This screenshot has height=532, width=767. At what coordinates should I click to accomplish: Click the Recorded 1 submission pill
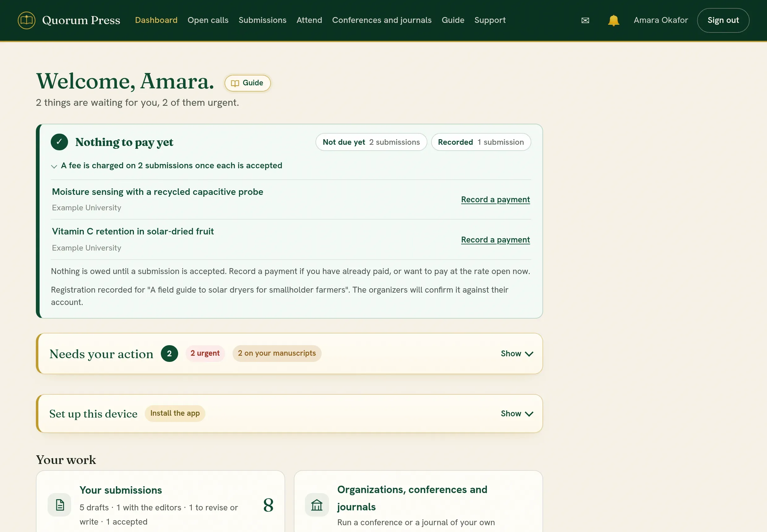481,142
